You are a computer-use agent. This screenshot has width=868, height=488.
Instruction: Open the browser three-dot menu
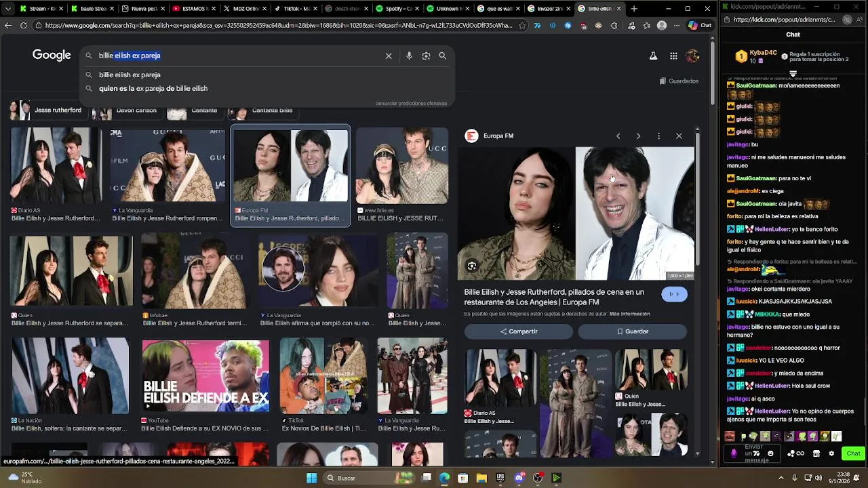676,26
